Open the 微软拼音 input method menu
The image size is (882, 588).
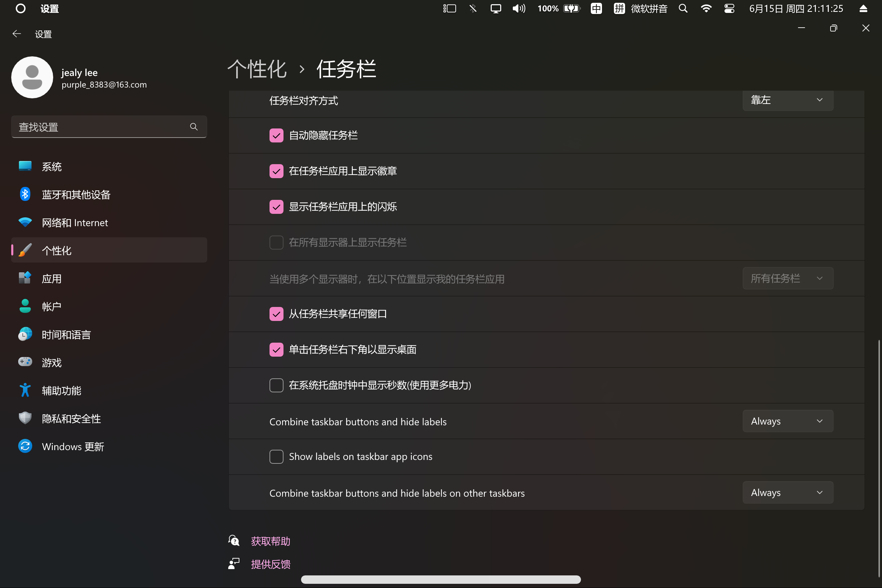pyautogui.click(x=649, y=9)
